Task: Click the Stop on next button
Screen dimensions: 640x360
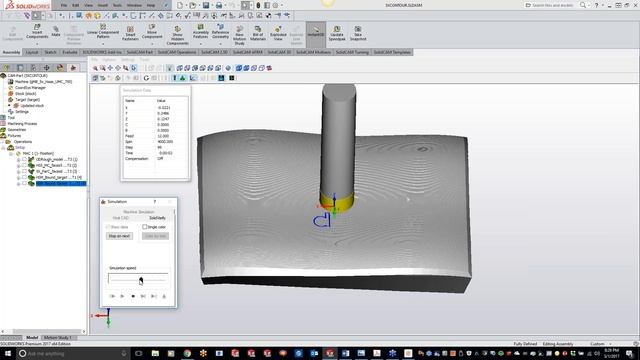Action: tap(120, 236)
